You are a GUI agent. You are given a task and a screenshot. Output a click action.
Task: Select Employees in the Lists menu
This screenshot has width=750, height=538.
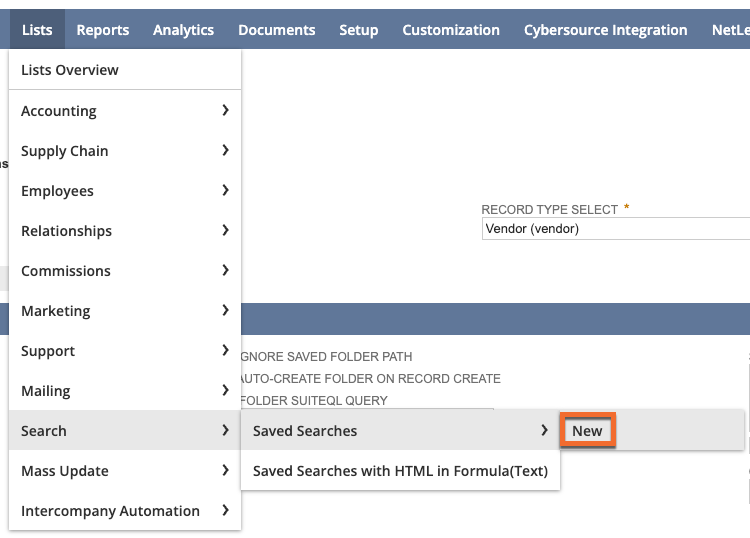57,191
